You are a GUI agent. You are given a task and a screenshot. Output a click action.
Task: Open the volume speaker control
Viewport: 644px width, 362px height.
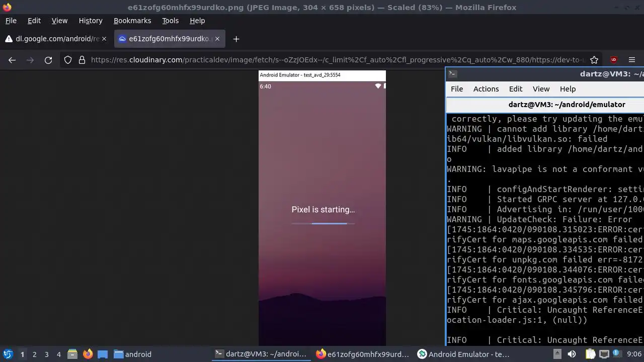click(x=572, y=354)
